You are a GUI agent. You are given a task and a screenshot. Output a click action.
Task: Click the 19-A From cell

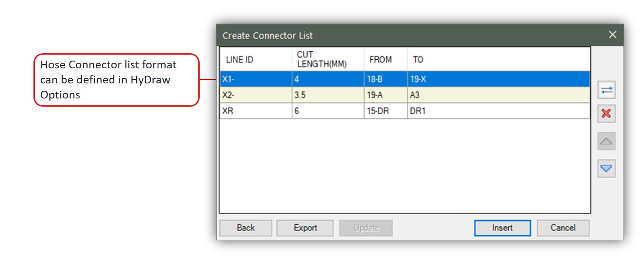coord(386,95)
